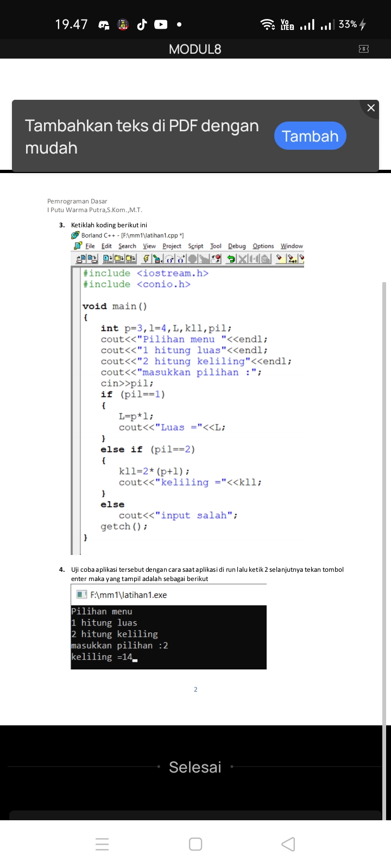
Task: Open the Project menu in Borland C++
Action: tap(172, 246)
